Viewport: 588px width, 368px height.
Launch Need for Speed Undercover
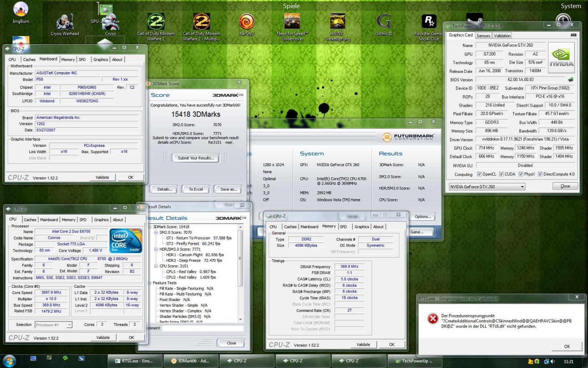293,27
